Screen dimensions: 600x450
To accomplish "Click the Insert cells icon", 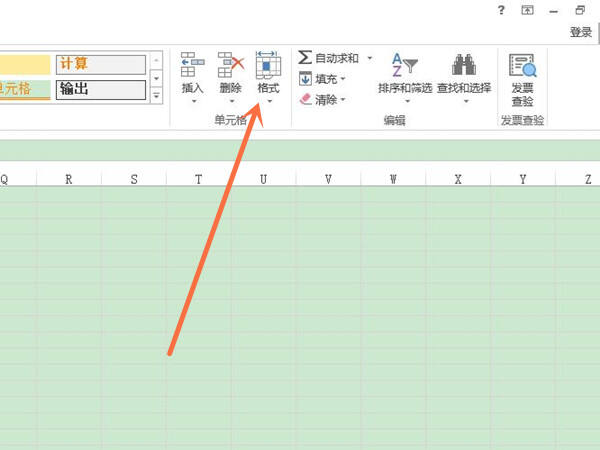I will 192,65.
